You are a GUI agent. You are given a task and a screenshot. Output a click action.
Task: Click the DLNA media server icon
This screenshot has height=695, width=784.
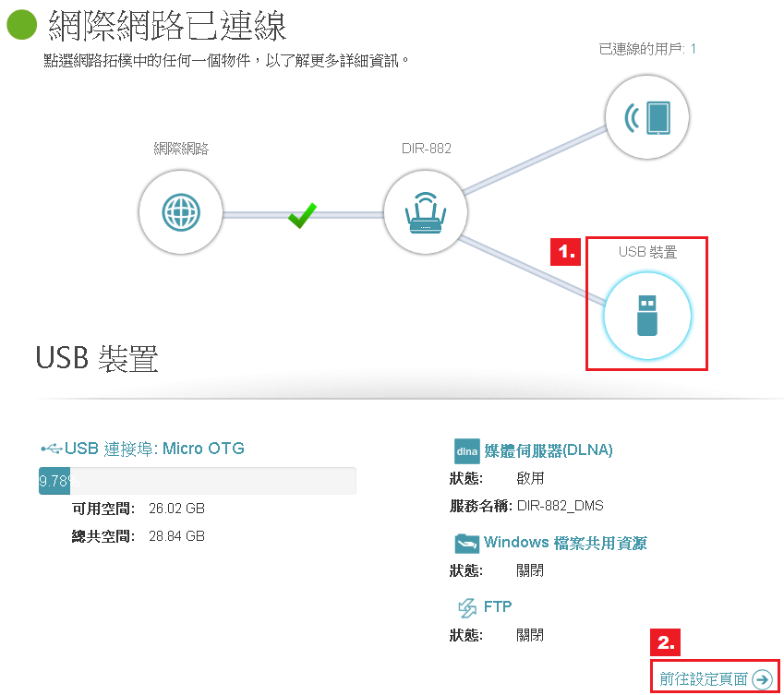coord(466,450)
